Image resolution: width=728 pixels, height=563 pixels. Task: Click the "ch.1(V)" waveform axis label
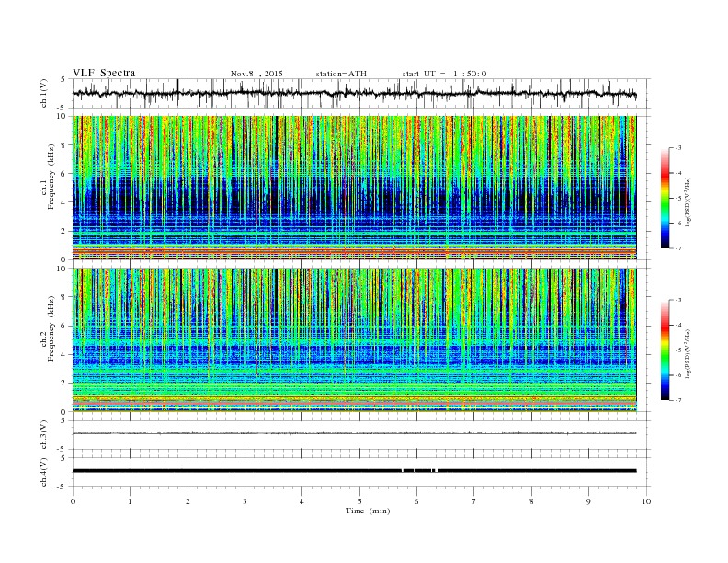point(44,93)
